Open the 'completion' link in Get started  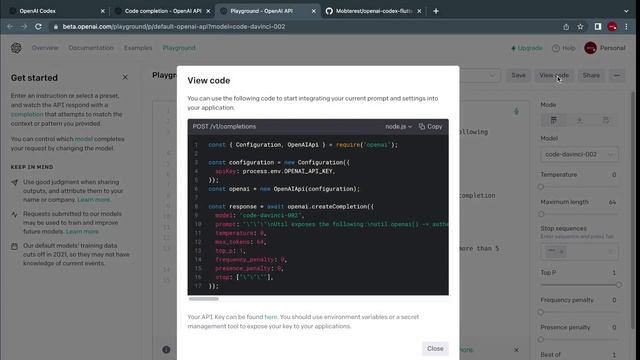click(27, 114)
